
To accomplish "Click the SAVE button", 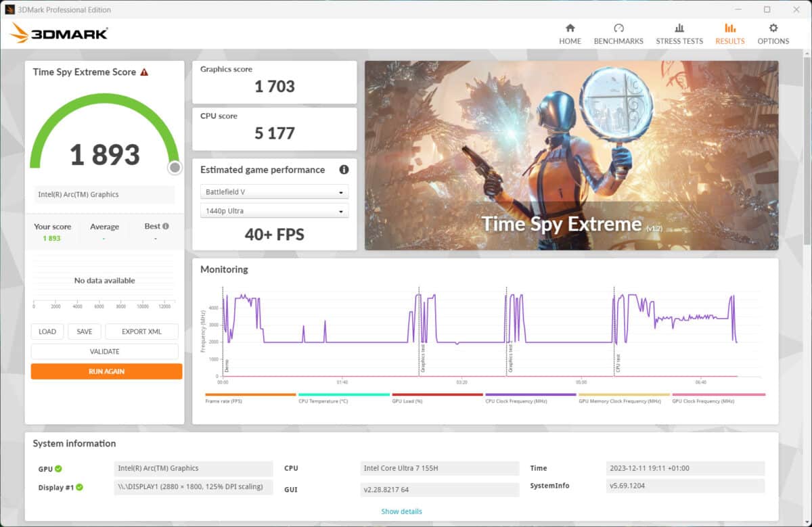I will pyautogui.click(x=85, y=331).
